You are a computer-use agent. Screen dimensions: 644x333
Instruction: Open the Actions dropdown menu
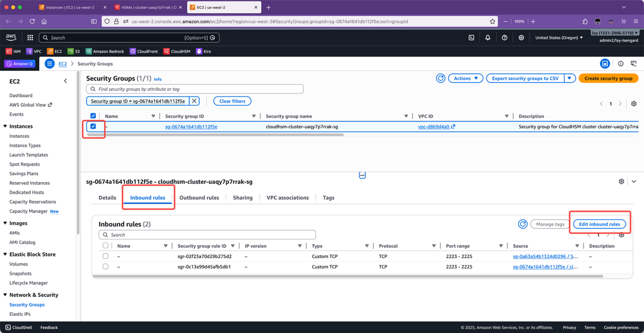point(466,78)
